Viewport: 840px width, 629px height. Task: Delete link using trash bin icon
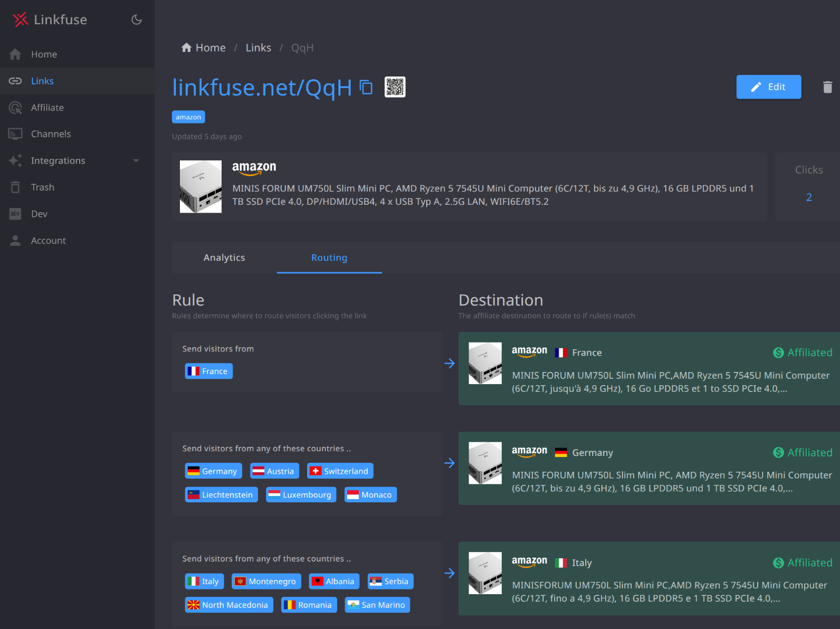pyautogui.click(x=827, y=87)
